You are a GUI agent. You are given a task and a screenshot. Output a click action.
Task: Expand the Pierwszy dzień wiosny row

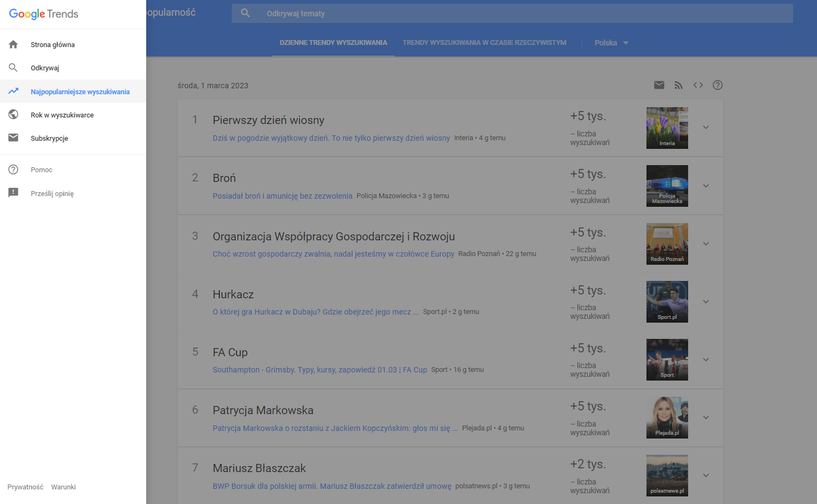click(706, 127)
